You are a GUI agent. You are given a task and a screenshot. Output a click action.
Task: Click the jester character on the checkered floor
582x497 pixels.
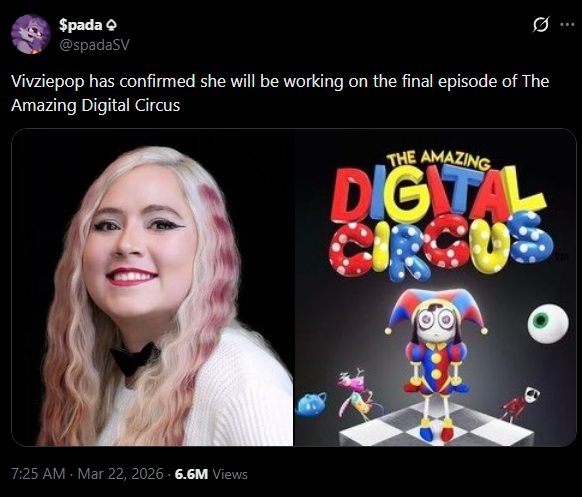click(x=435, y=362)
